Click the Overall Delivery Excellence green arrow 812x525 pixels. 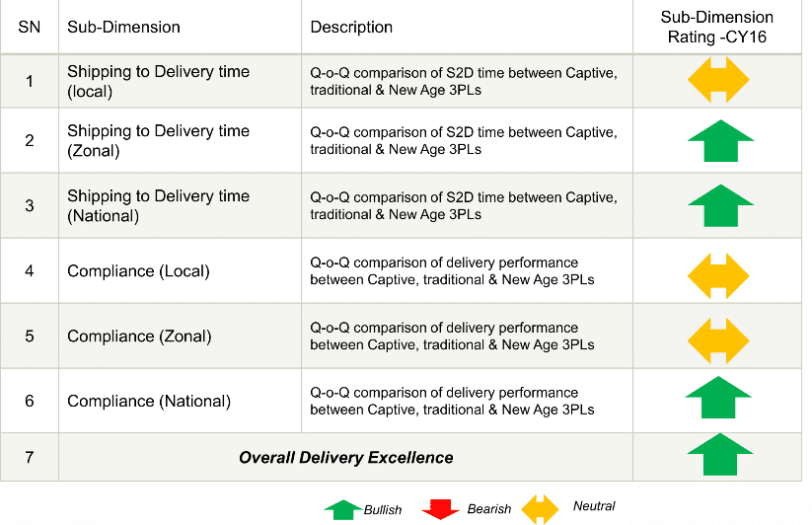(720, 454)
